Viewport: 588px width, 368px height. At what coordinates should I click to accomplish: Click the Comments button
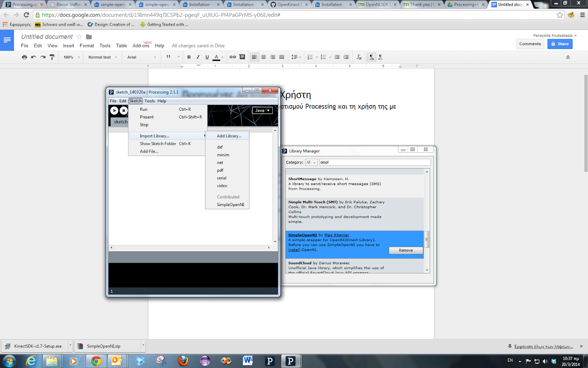pyautogui.click(x=530, y=44)
